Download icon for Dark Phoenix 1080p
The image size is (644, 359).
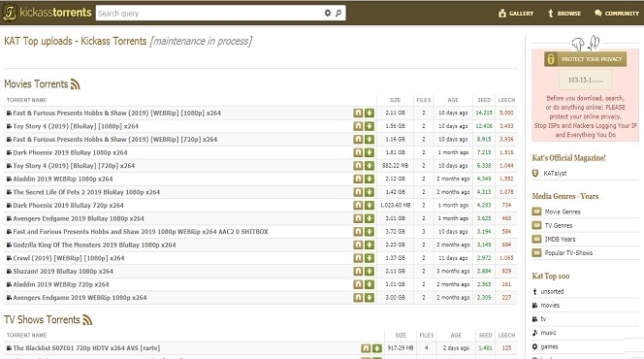coord(370,152)
